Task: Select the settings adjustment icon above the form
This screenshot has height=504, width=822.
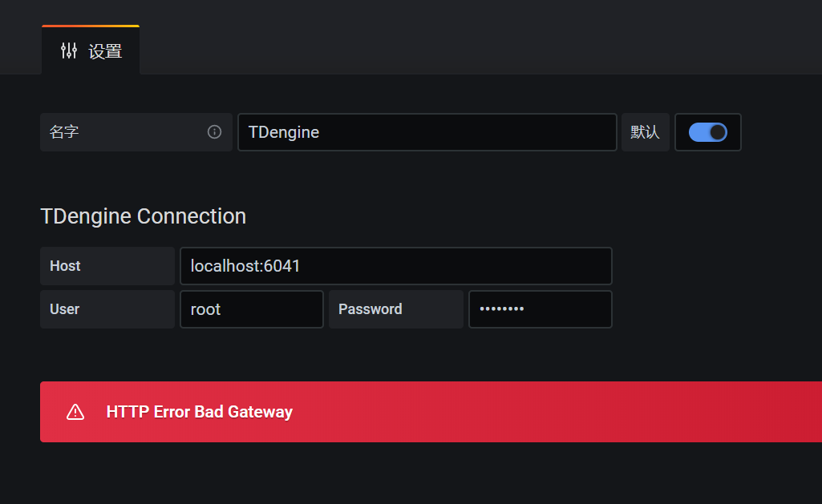Action: click(x=70, y=50)
